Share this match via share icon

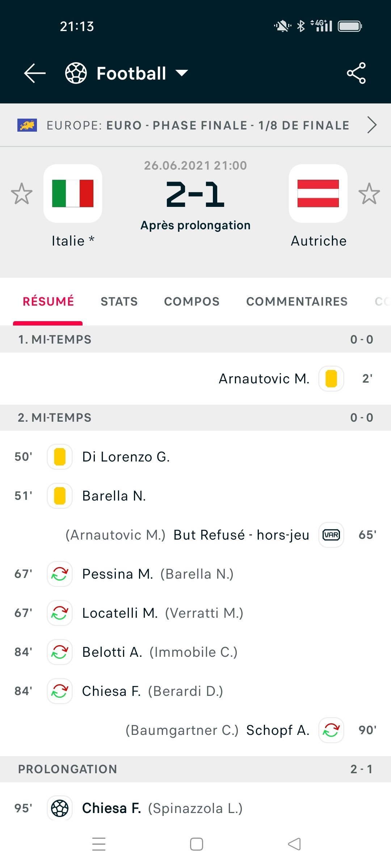[x=356, y=73]
